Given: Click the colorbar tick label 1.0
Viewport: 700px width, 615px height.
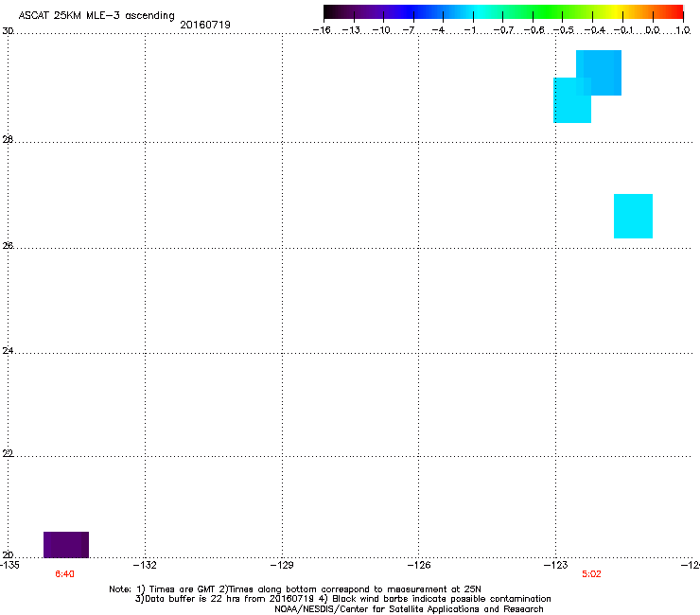Looking at the screenshot, I should [x=683, y=30].
